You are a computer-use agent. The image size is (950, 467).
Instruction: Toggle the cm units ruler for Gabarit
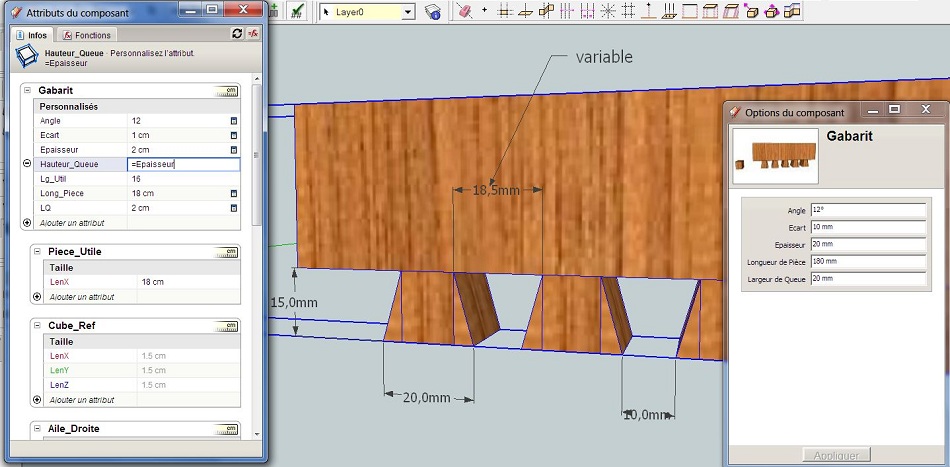click(x=227, y=91)
